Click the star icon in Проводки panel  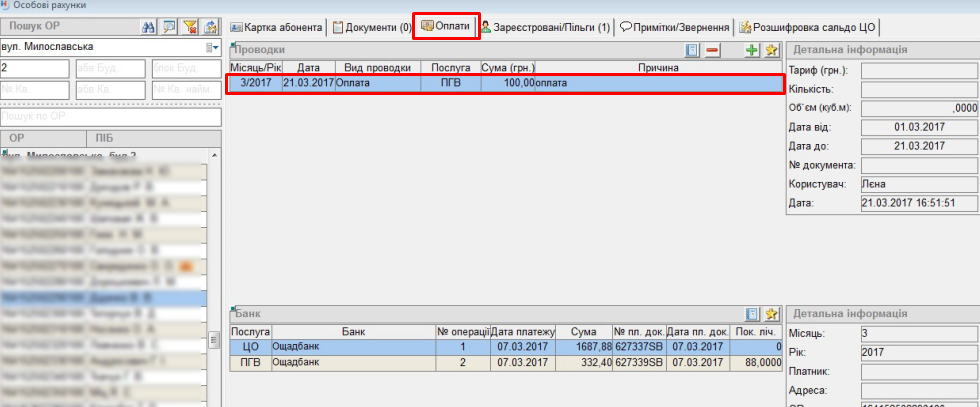point(771,50)
